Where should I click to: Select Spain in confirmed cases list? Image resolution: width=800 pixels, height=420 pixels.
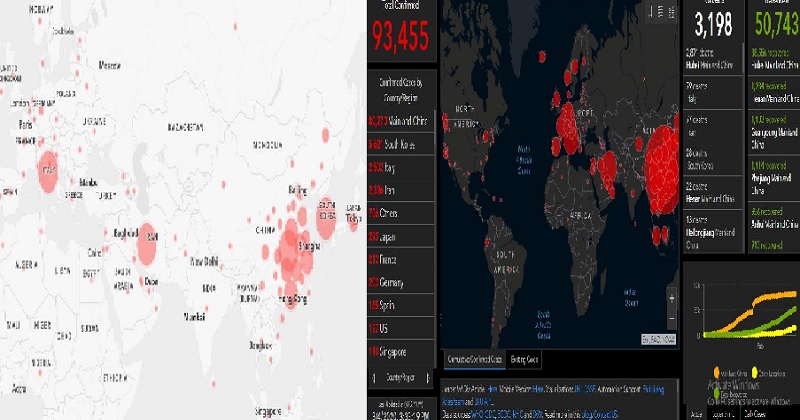pyautogui.click(x=401, y=306)
